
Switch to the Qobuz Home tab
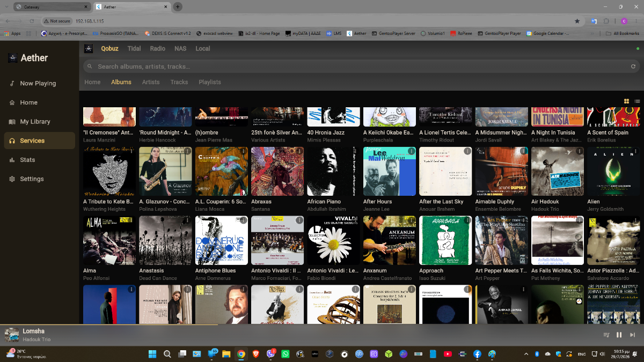point(92,82)
